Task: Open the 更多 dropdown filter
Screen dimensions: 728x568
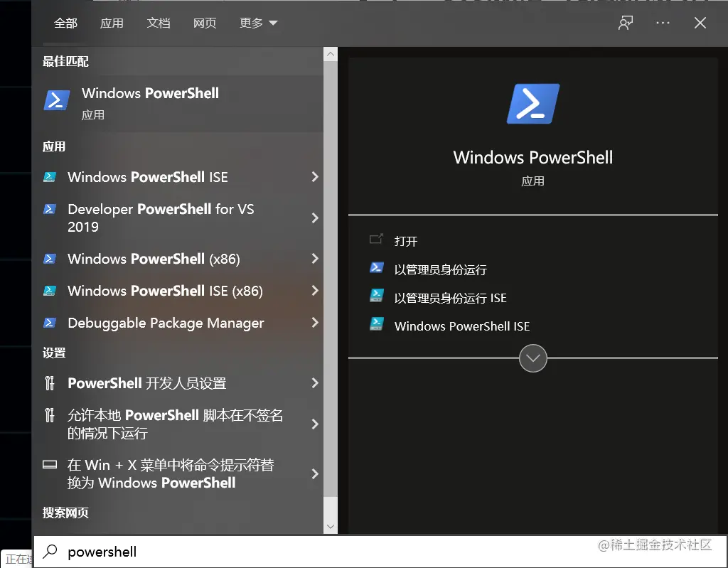Action: tap(258, 23)
